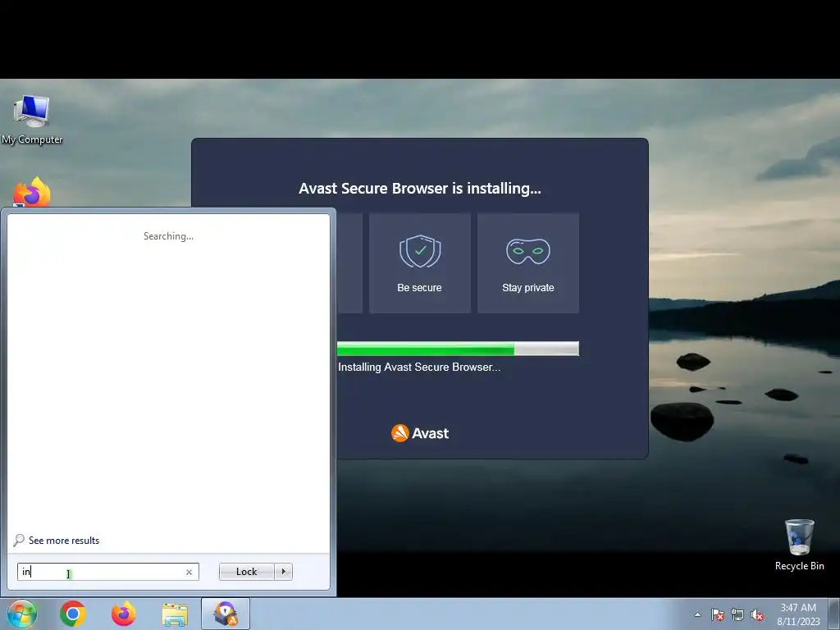
Task: Click the "Installing Avast Secure Browser..." status text
Action: 419,367
